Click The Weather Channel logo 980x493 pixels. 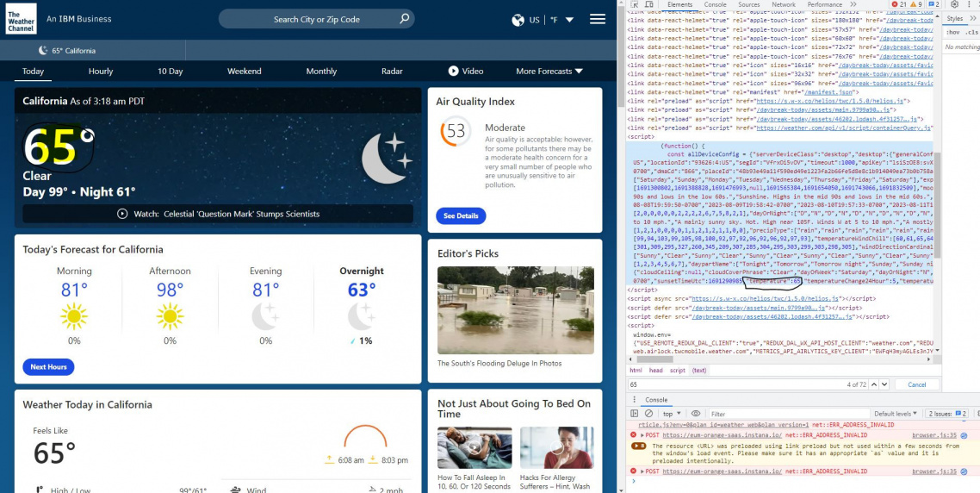point(21,18)
